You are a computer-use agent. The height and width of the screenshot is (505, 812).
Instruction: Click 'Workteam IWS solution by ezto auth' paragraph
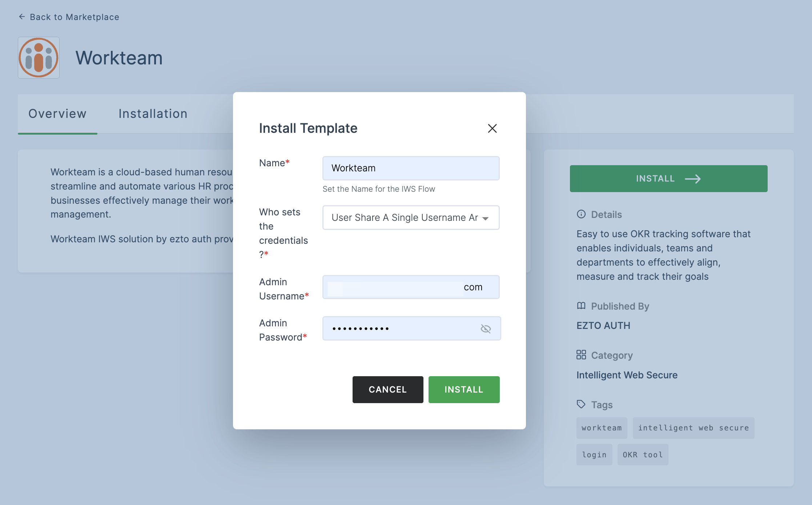(x=142, y=239)
